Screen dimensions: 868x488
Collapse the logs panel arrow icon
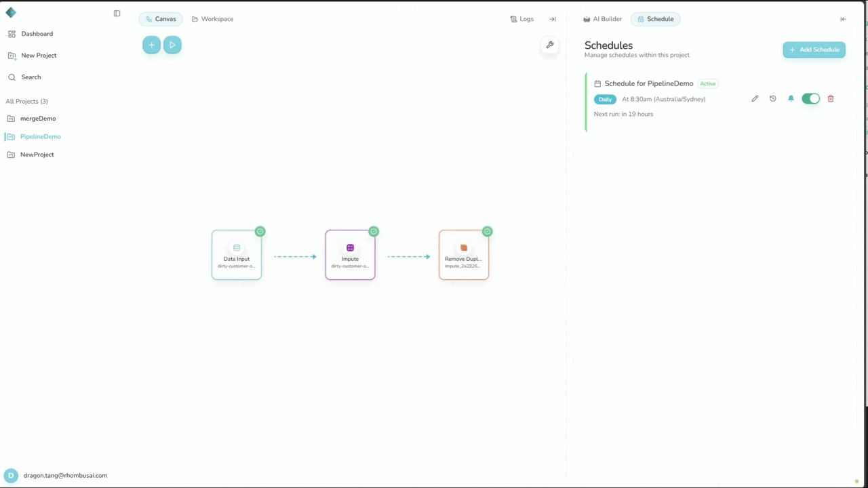coord(552,19)
